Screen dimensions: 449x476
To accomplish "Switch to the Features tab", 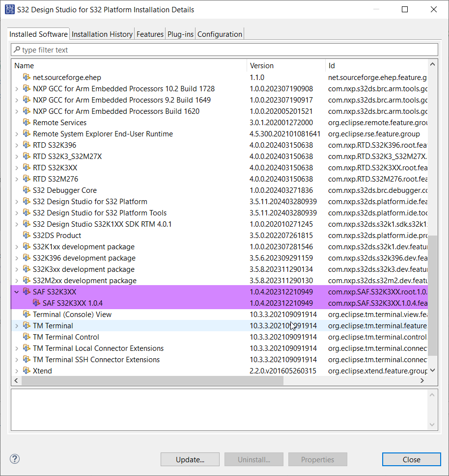I will coord(150,34).
